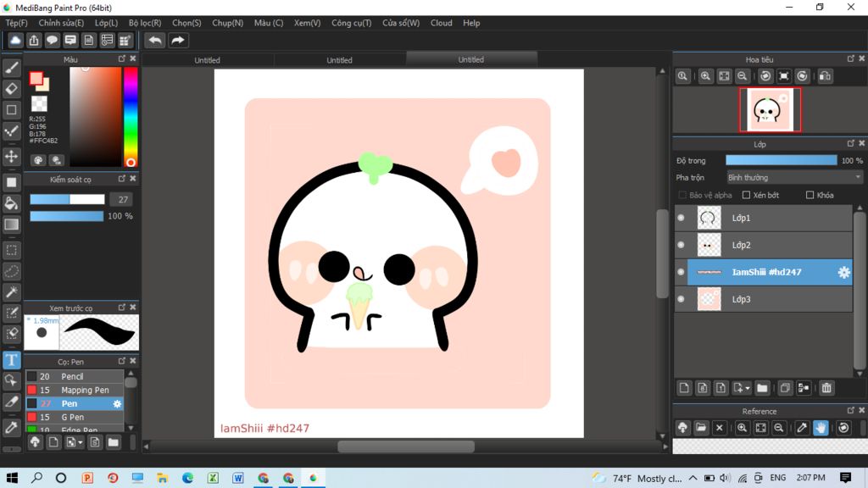Select the Pencil brush
The image size is (868, 488).
(75, 376)
